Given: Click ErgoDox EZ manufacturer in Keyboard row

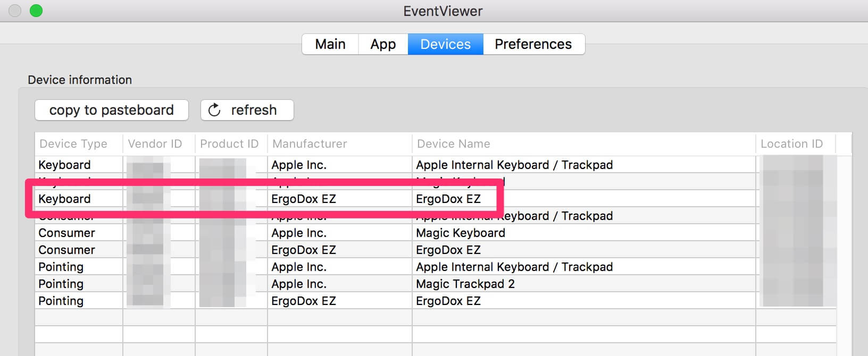Looking at the screenshot, I should (304, 199).
